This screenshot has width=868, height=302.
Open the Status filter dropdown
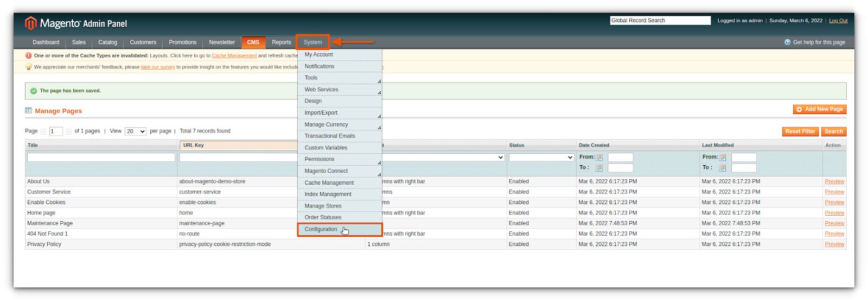click(541, 158)
